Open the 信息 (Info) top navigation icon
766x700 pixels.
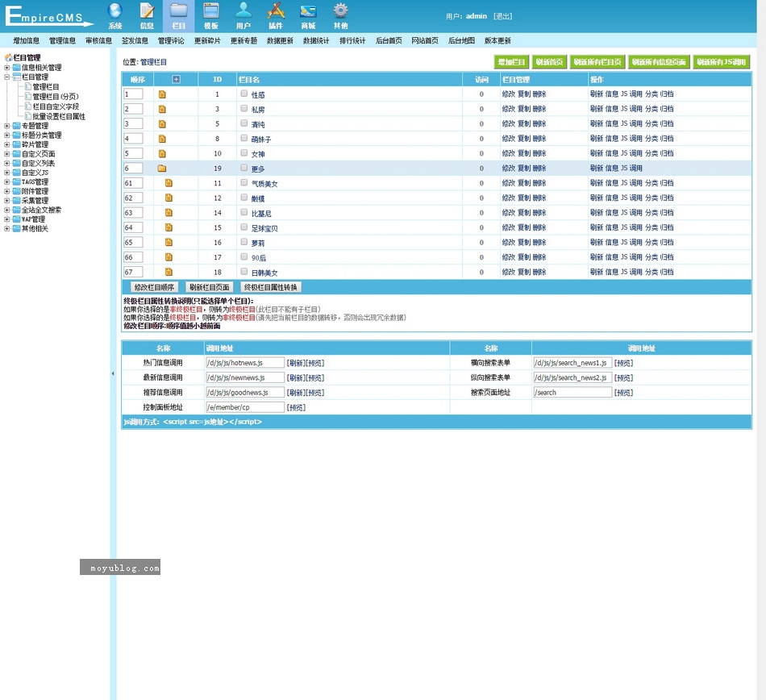click(147, 15)
